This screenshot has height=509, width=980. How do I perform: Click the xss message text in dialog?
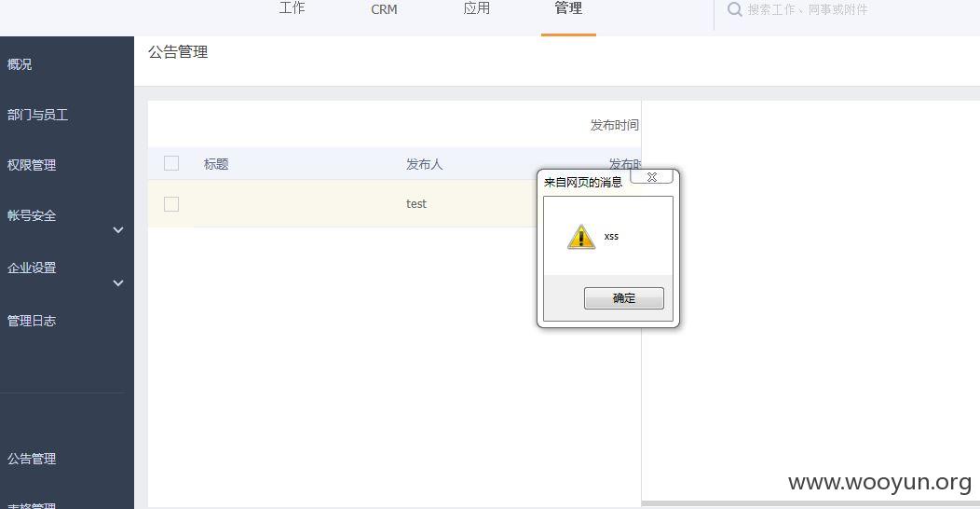click(611, 237)
